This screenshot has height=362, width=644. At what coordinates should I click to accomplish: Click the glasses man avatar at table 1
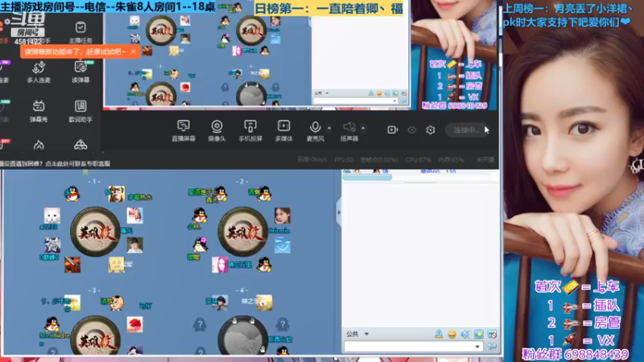[116, 194]
